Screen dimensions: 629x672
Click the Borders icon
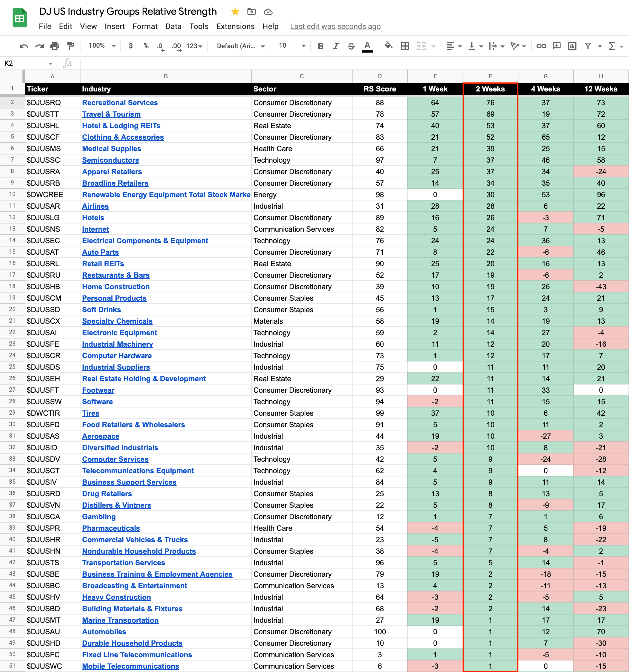405,46
